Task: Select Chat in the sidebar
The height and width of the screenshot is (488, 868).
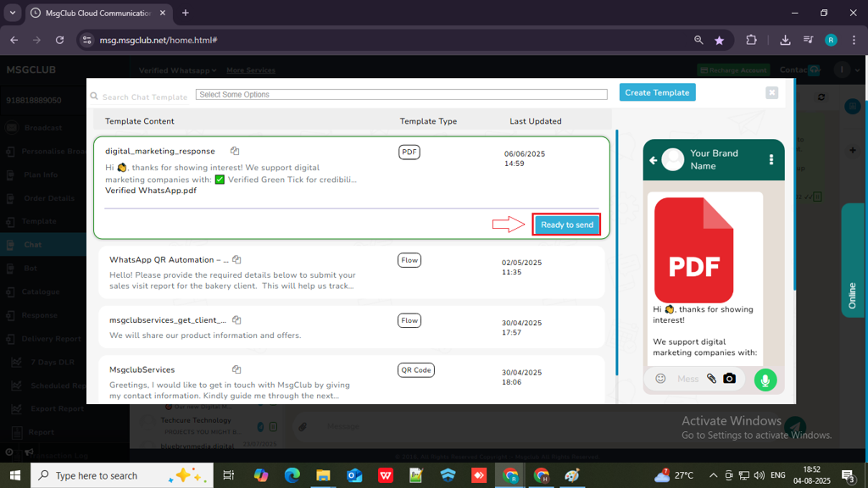Action: tap(42, 245)
